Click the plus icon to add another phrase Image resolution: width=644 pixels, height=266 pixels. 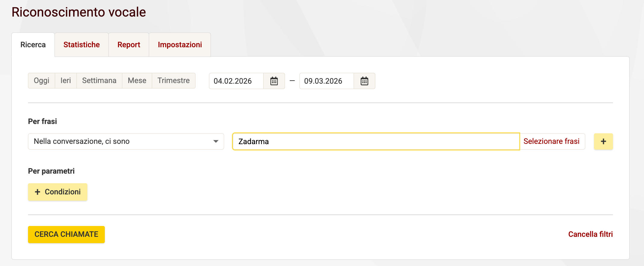point(603,141)
